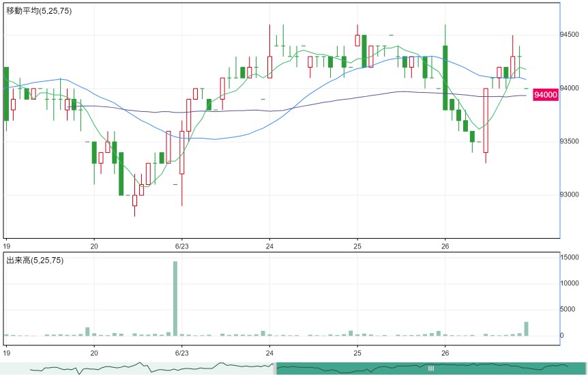
Task: Click the dark green selected range in navigator
Action: coord(431,368)
